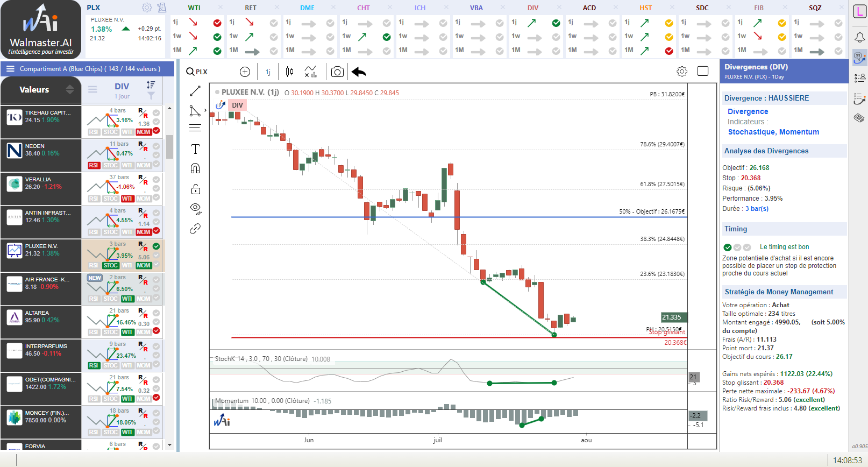Select the DIV indicator tab
868x467 pixels.
[532, 8]
